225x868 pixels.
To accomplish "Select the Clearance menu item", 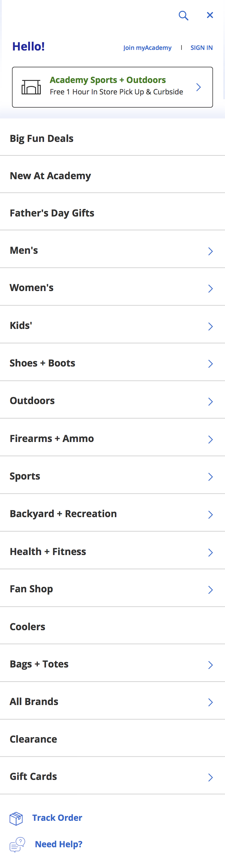I will [33, 739].
